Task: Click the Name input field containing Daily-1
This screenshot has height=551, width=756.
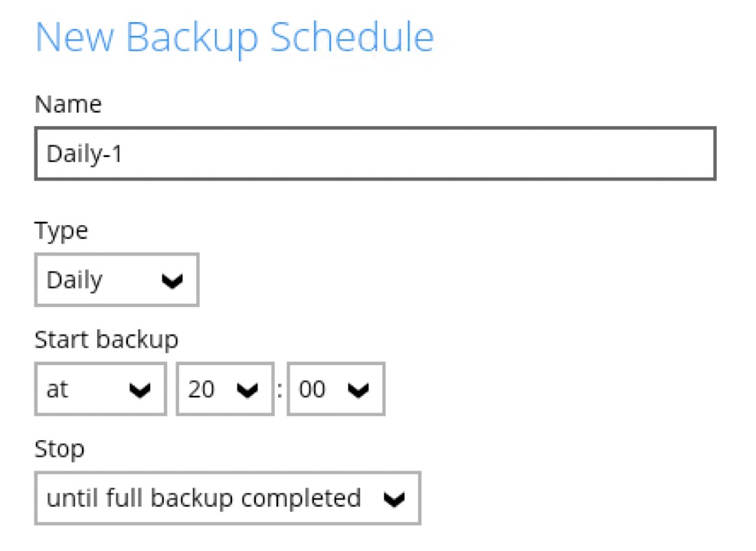Action: coord(375,154)
